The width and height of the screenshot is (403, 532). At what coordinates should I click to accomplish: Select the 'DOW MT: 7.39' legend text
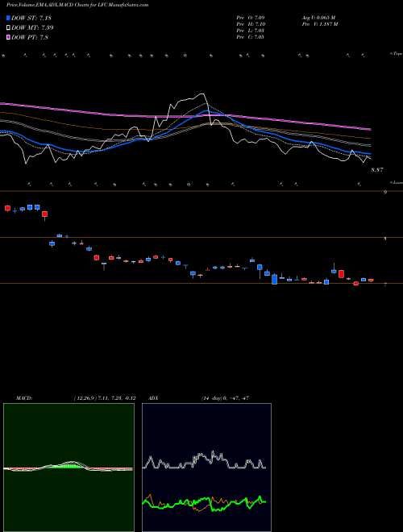pos(32,27)
